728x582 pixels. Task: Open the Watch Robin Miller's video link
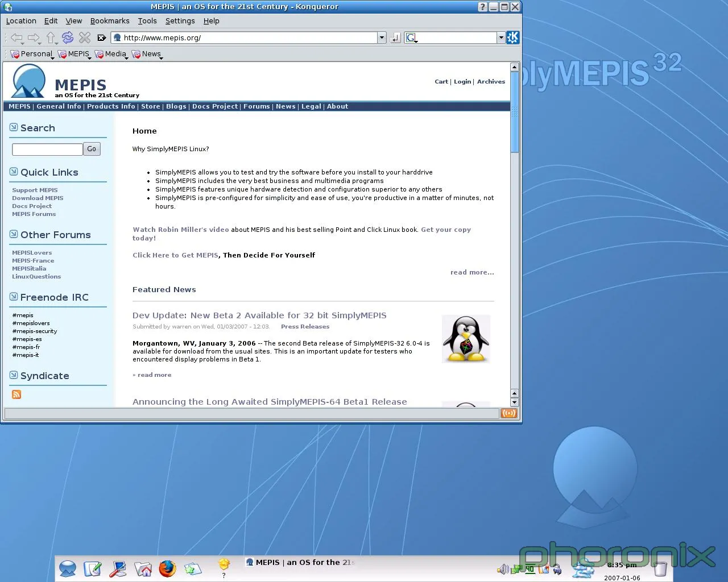(x=181, y=230)
